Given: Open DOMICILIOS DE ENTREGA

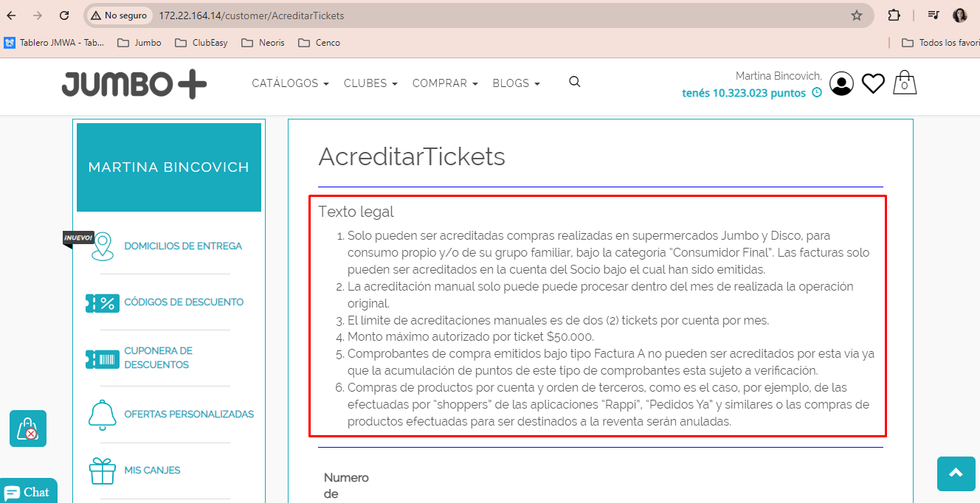Looking at the screenshot, I should pos(183,246).
